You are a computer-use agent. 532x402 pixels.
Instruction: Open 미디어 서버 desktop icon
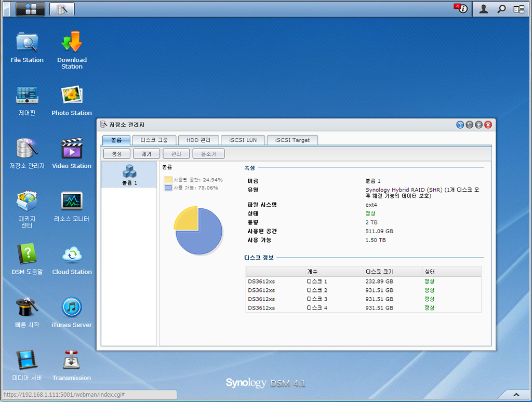pos(27,365)
